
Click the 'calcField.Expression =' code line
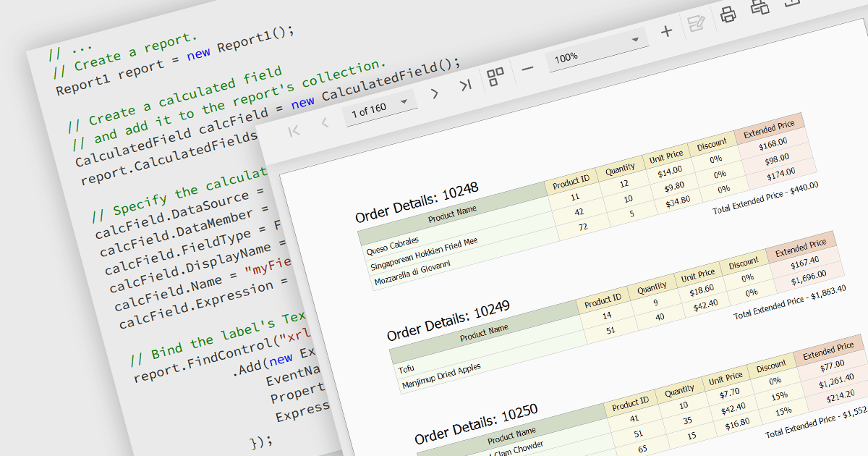[204, 304]
